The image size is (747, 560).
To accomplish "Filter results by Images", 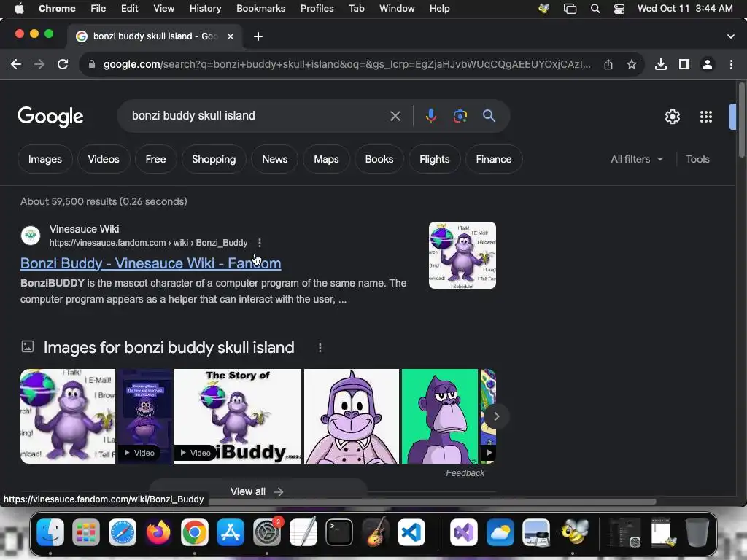I will click(x=44, y=159).
